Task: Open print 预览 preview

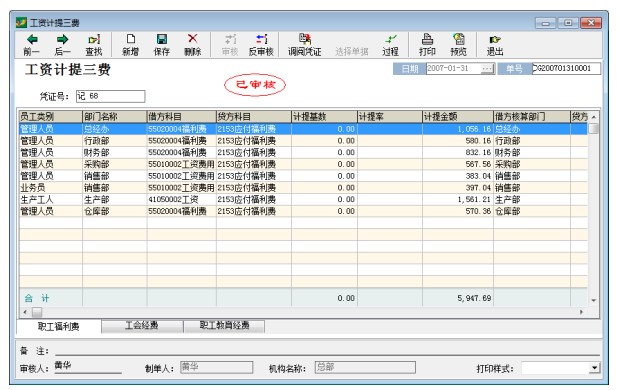Action: [x=458, y=45]
